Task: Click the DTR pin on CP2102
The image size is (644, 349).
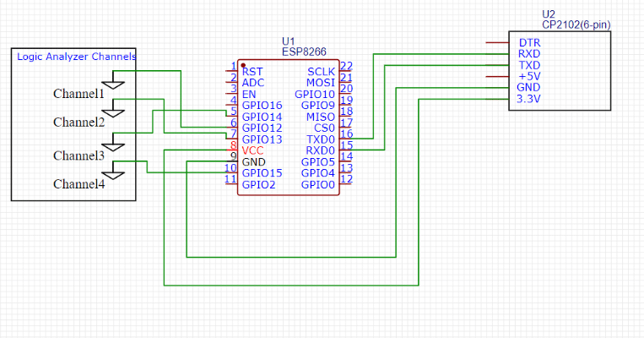Action: (528, 42)
